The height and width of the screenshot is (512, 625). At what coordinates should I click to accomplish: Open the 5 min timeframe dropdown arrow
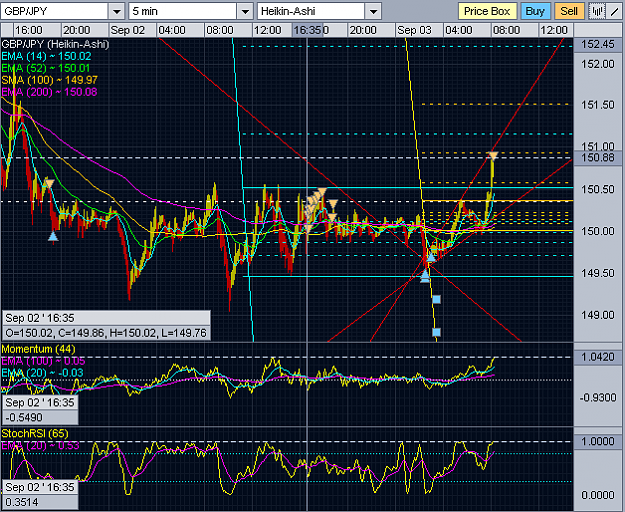[x=245, y=12]
